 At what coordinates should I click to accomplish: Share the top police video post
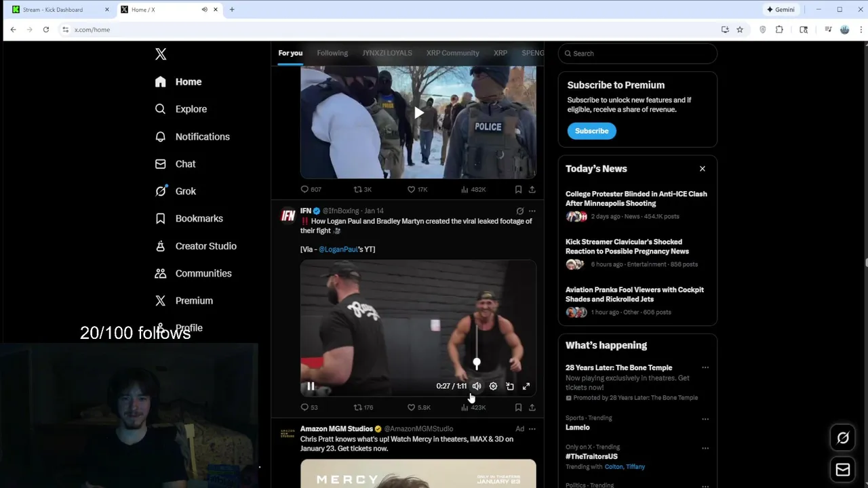(532, 190)
